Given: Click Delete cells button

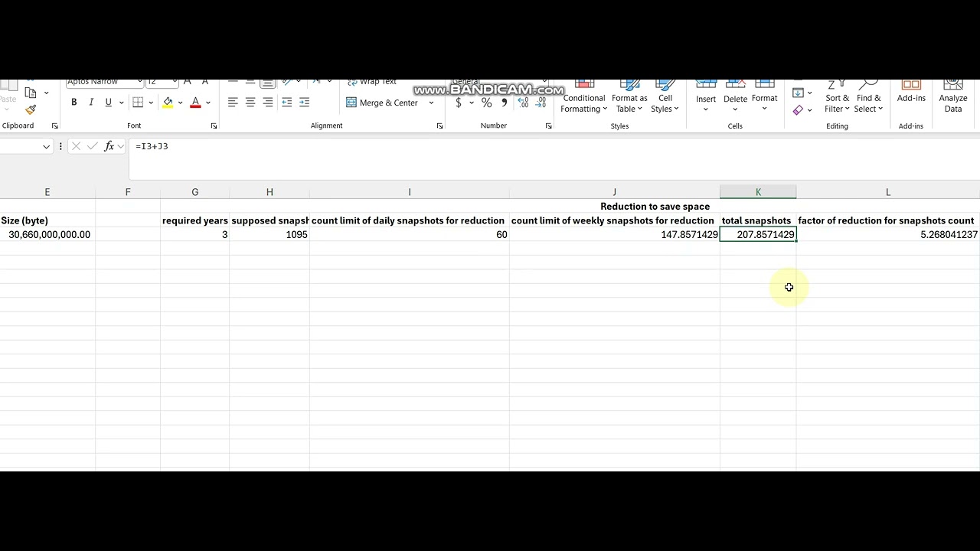Looking at the screenshot, I should tap(735, 96).
